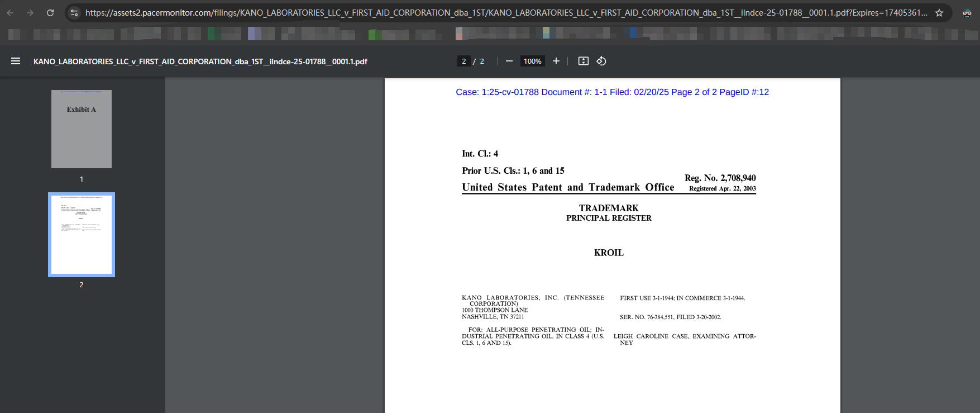Select the page 2 thumbnail
980x413 pixels.
click(82, 235)
